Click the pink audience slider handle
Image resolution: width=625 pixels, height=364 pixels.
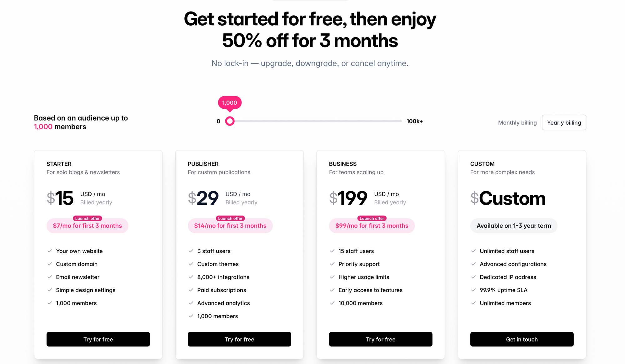(x=230, y=121)
